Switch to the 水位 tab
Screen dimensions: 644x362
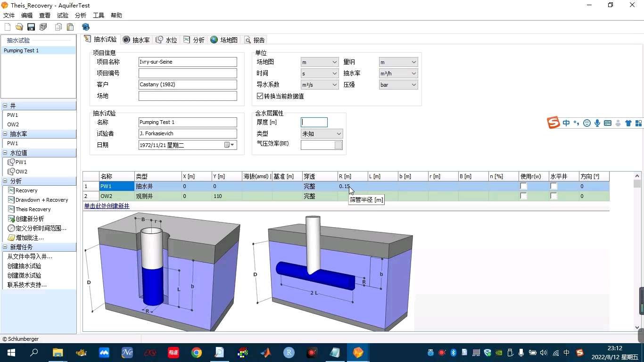click(166, 40)
